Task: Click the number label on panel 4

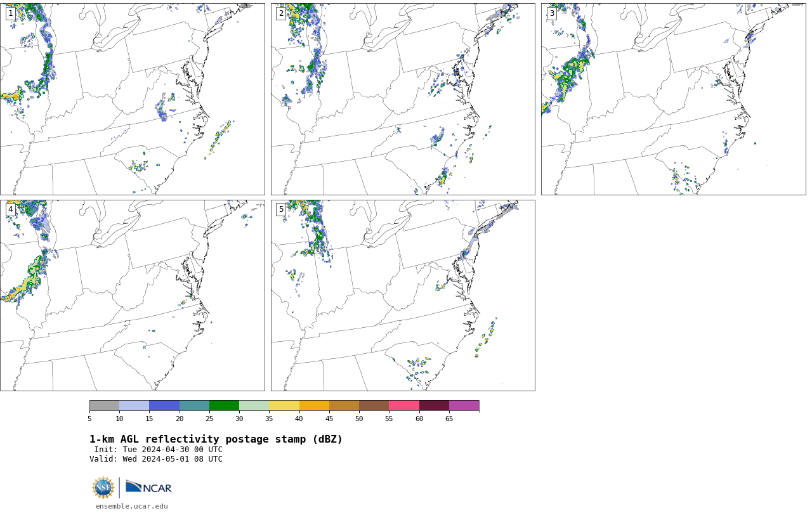Action: click(x=11, y=209)
